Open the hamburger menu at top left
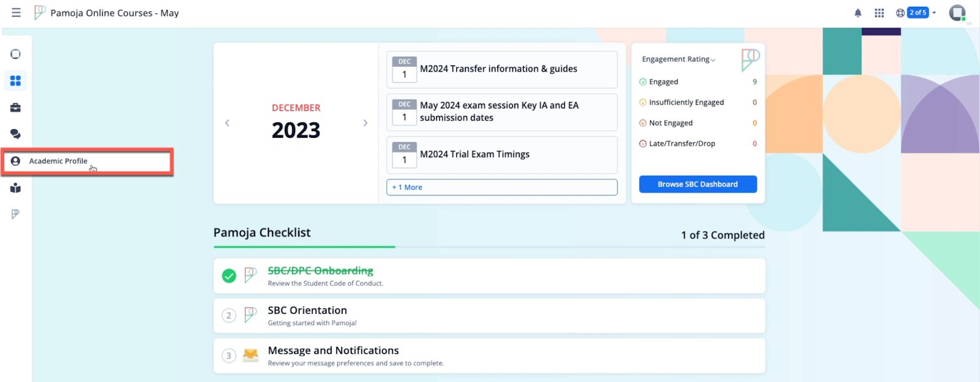980x382 pixels. tap(16, 13)
